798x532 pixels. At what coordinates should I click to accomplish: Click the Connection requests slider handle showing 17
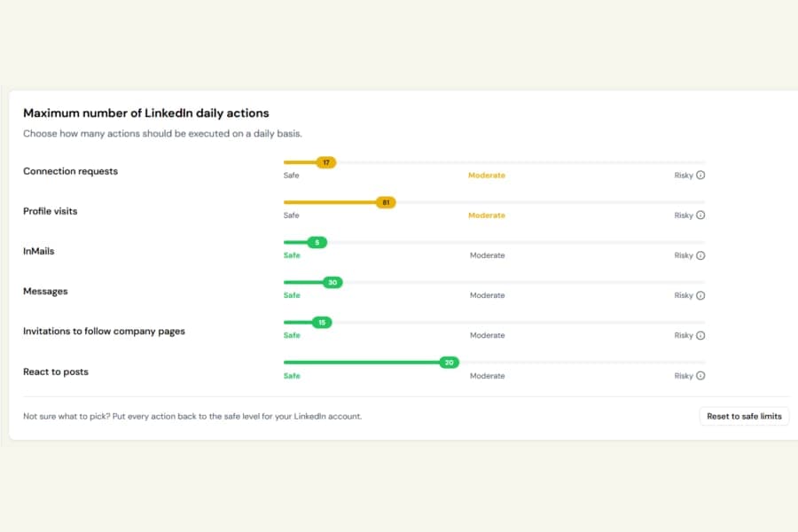(x=326, y=162)
